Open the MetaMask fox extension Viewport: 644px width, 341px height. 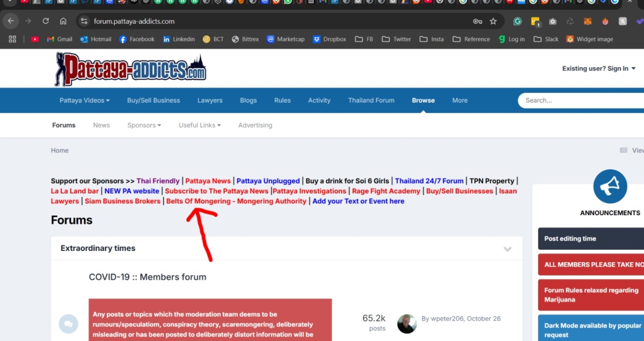[x=588, y=21]
